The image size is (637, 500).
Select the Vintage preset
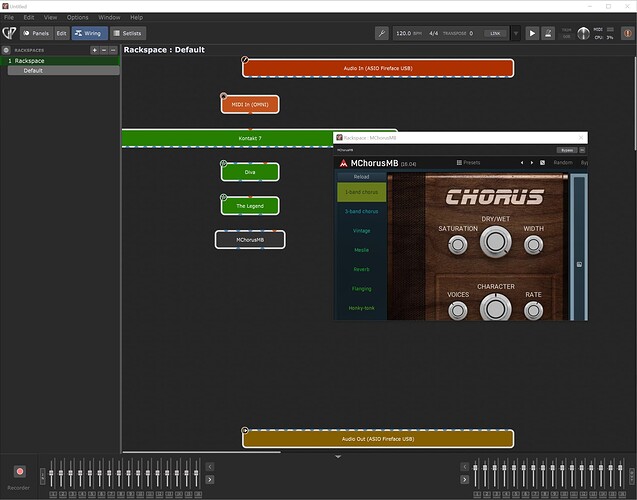(x=361, y=231)
